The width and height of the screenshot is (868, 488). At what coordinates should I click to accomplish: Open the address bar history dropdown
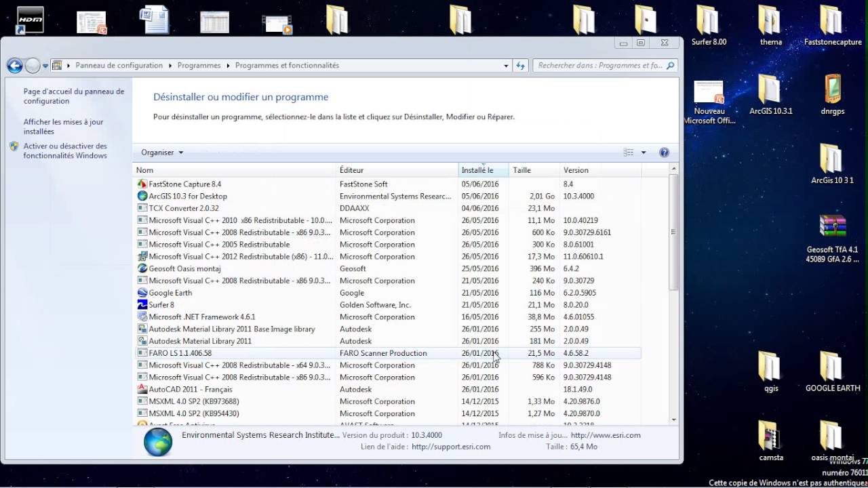point(506,66)
